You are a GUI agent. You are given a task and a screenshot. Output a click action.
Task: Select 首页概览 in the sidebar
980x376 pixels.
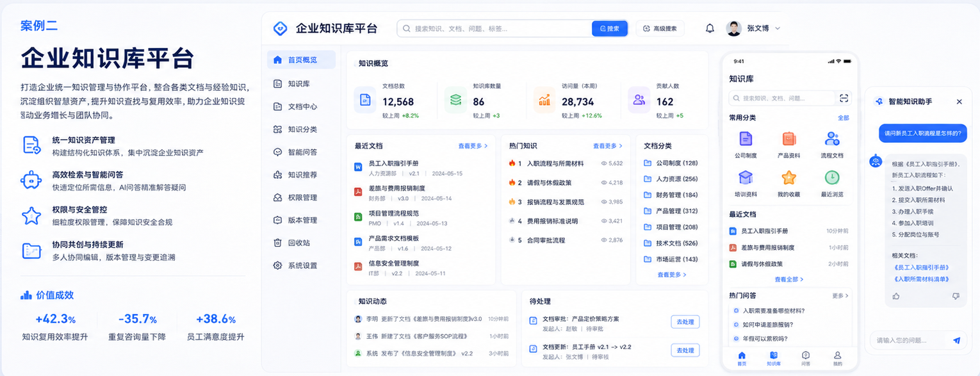[301, 60]
